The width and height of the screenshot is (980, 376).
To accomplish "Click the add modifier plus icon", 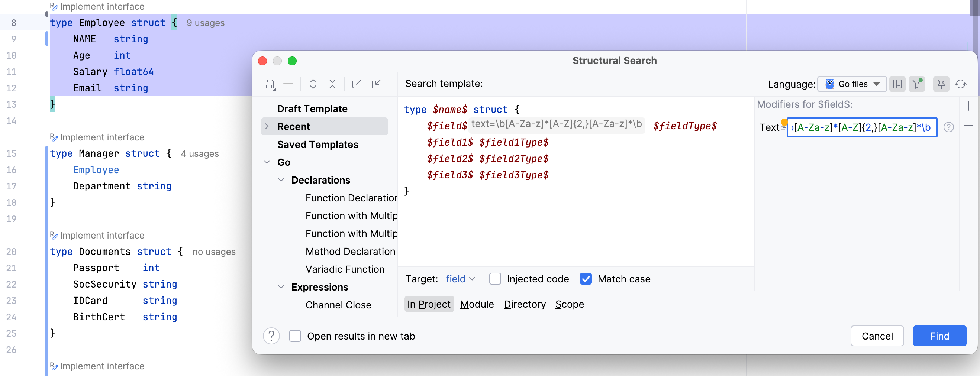I will pos(968,106).
